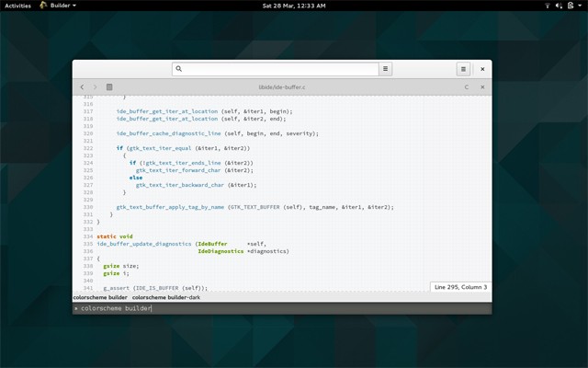This screenshot has width=588, height=368.
Task: Select the 'colorscheme builder-dark' completion
Action: coord(166,298)
